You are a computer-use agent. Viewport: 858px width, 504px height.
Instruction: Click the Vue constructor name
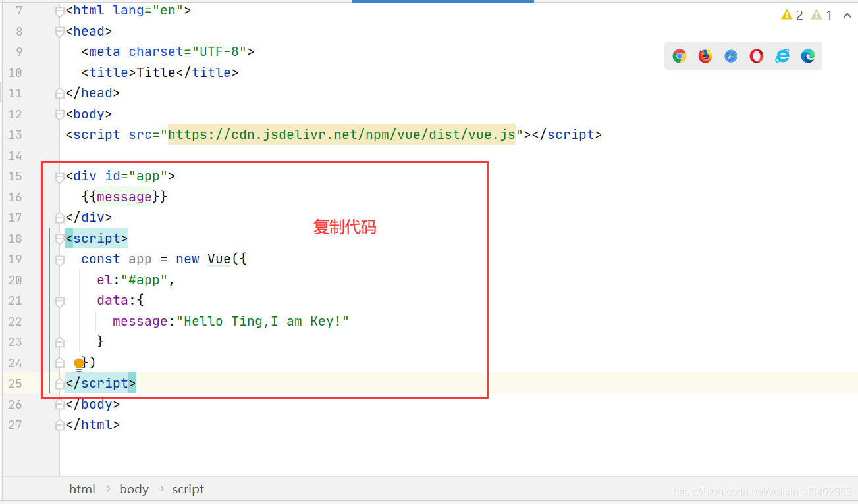pyautogui.click(x=219, y=259)
